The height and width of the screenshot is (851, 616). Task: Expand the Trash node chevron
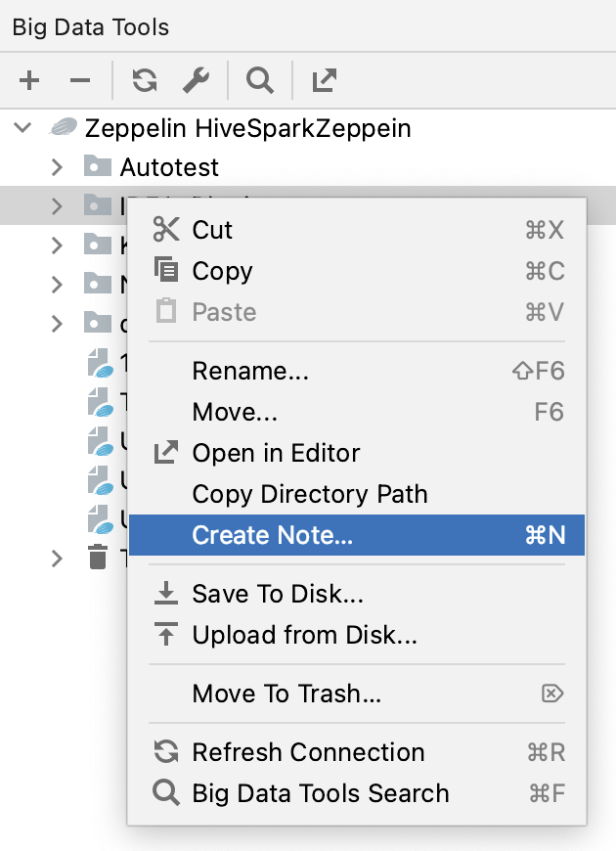pos(57,558)
